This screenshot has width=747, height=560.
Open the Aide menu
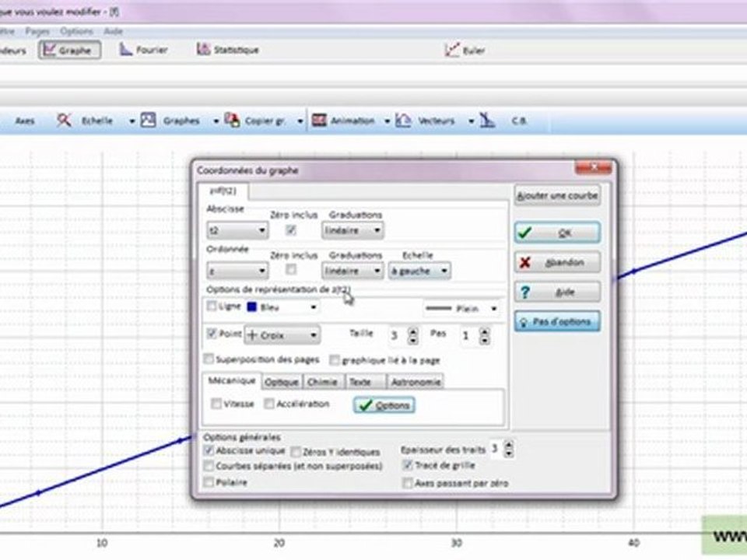click(x=113, y=31)
